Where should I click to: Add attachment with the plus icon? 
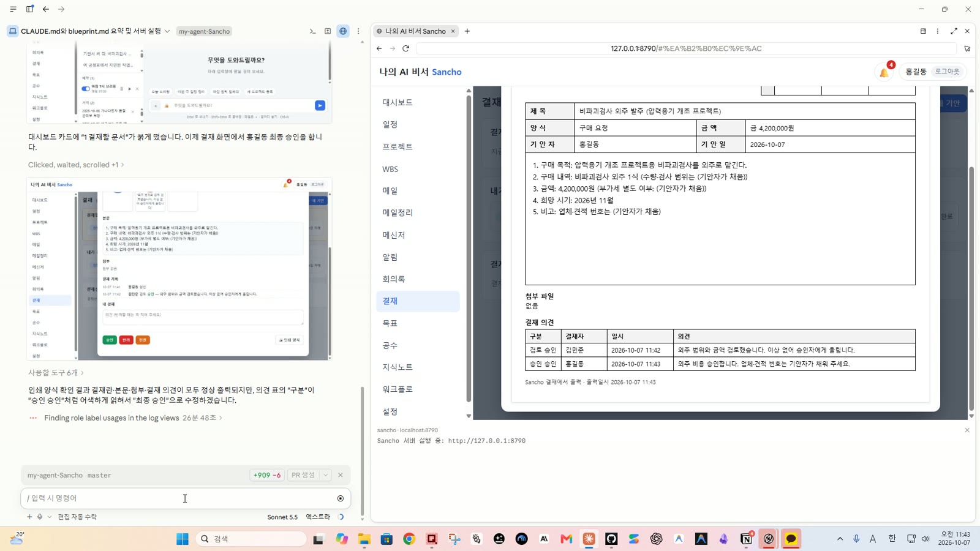(29, 517)
